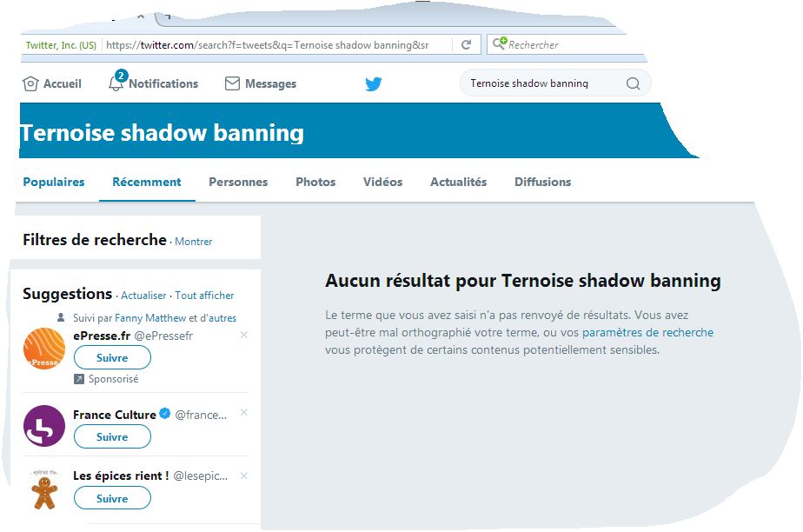The width and height of the screenshot is (803, 532).
Task: Open Messages envelope icon
Action: tap(232, 83)
